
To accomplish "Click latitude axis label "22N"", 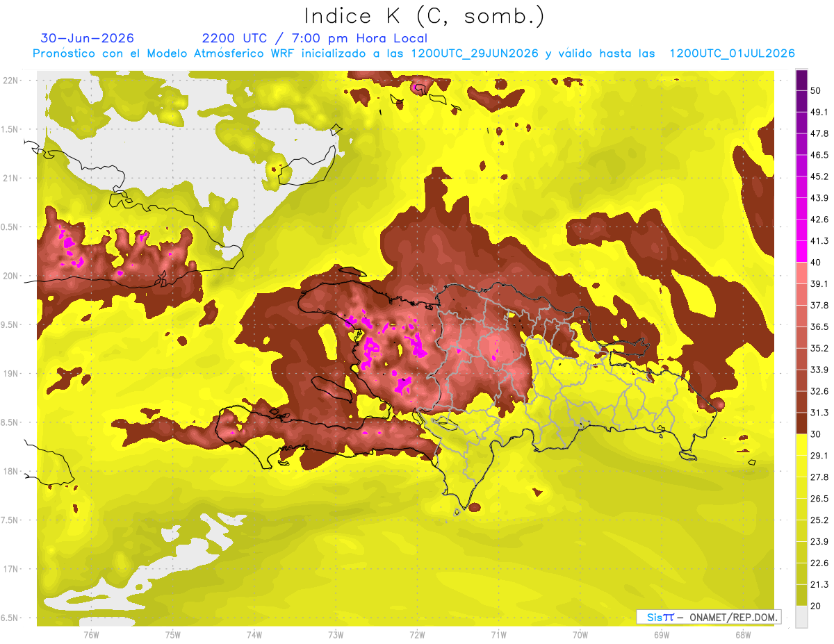I will tap(10, 80).
